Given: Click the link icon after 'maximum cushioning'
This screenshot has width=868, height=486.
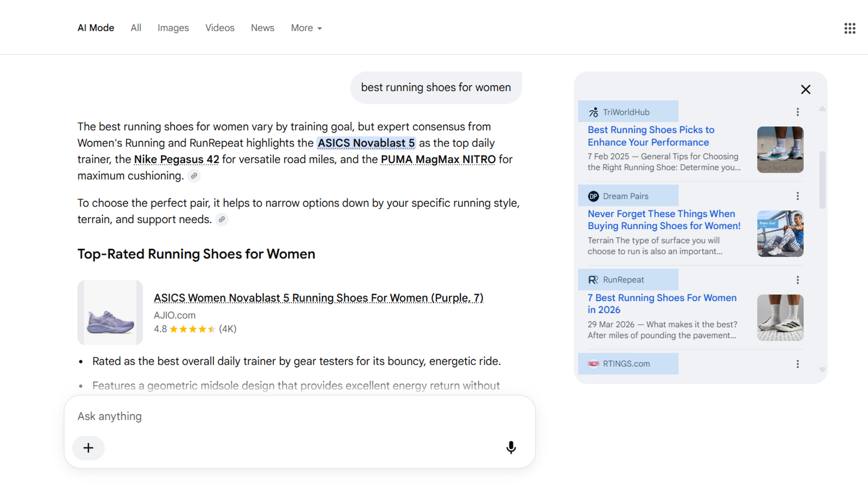Looking at the screenshot, I should 194,176.
